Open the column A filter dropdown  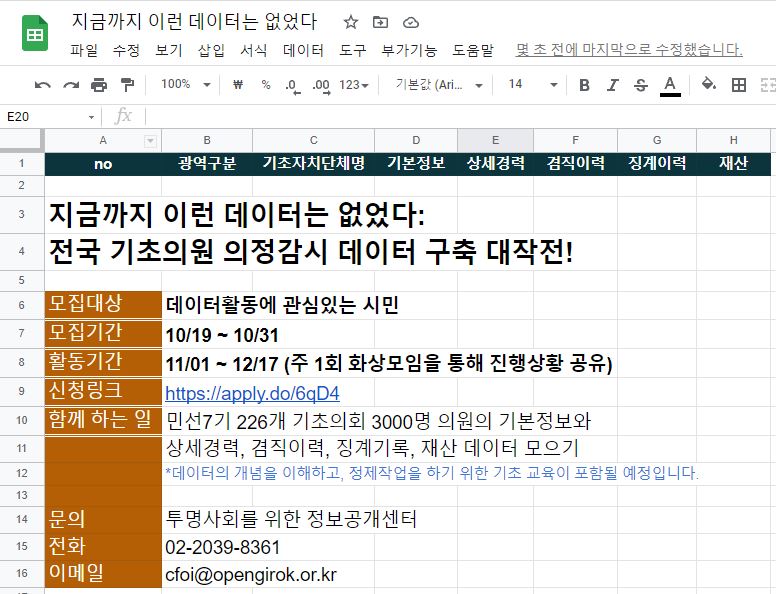[150, 142]
